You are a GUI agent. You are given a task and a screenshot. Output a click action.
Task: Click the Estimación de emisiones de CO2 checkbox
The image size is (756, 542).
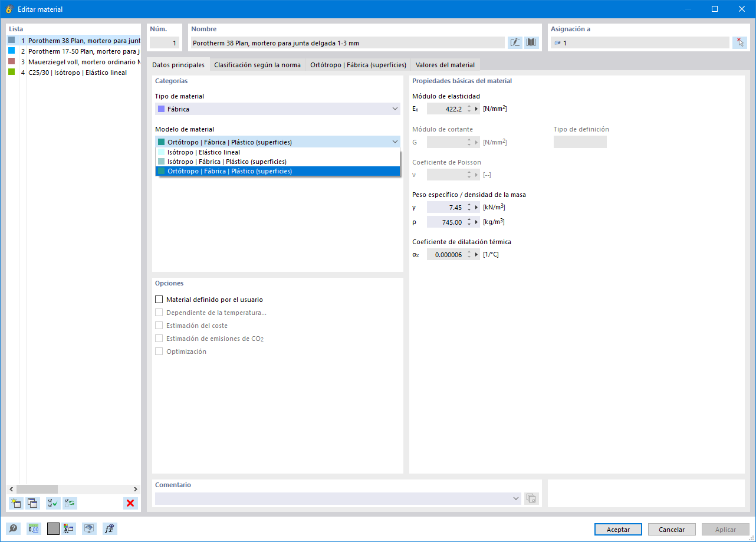[x=159, y=339]
